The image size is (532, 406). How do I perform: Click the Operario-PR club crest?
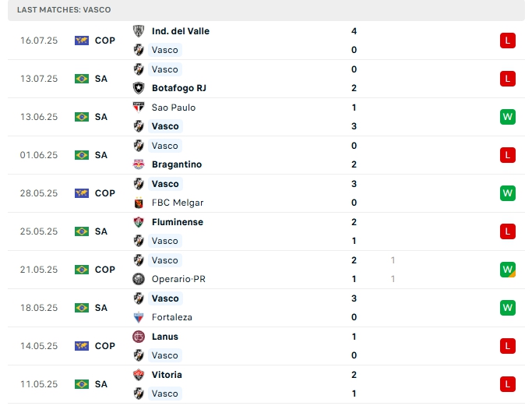[139, 279]
